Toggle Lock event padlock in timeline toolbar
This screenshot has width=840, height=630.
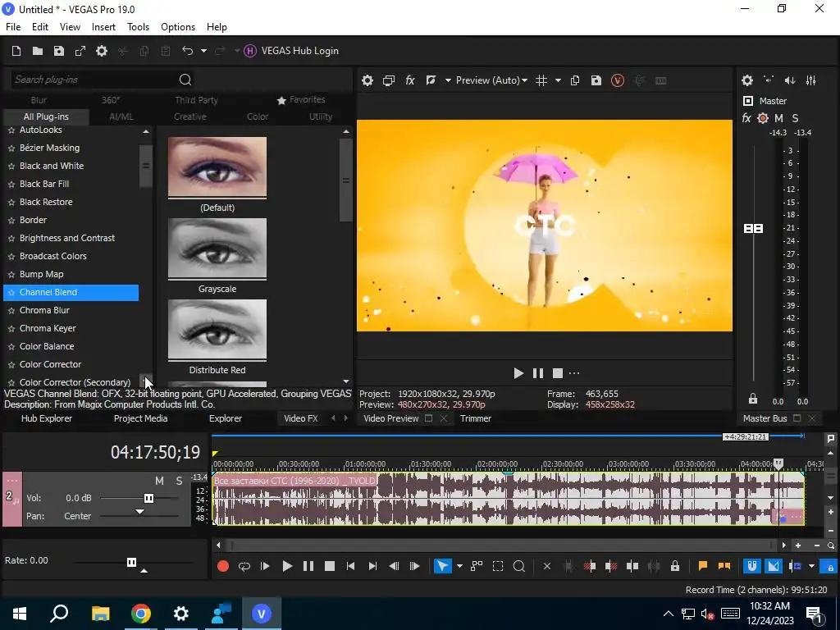tap(675, 566)
